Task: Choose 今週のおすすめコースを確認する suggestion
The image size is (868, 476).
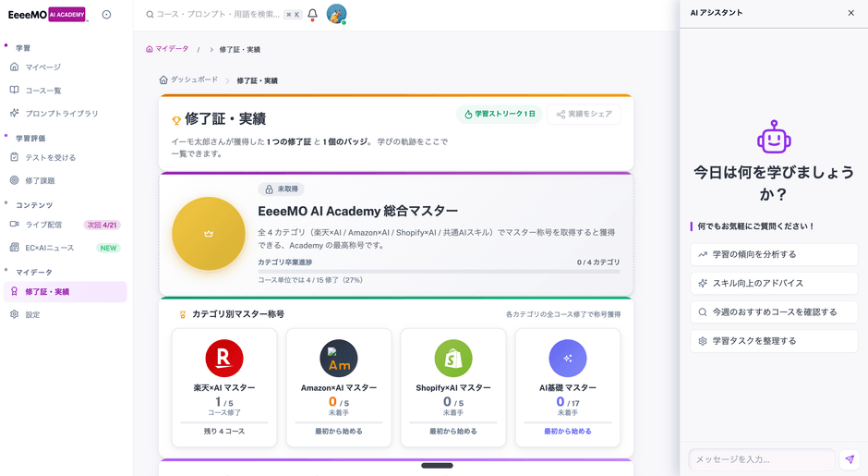Action: [774, 312]
